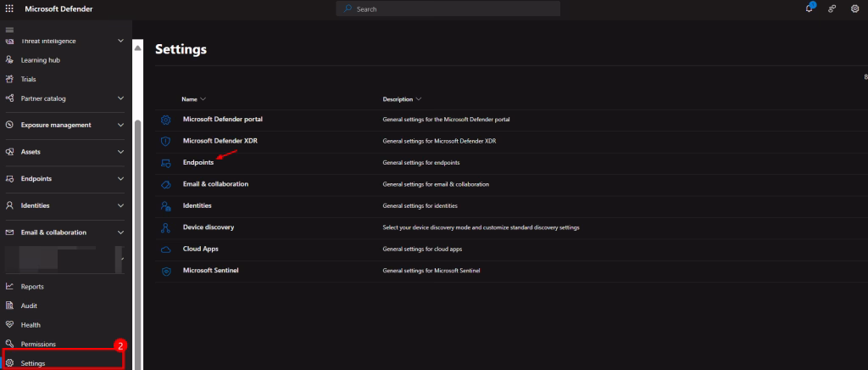Click 'General settings for cloud apps' description

point(422,249)
